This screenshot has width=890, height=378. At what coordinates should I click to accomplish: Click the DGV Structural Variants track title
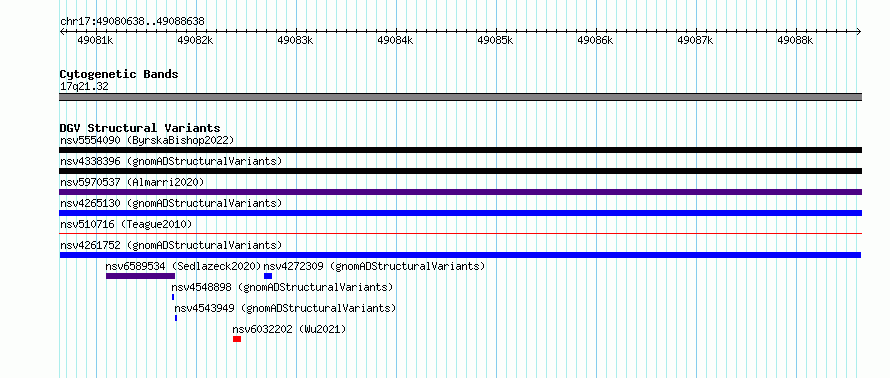click(x=140, y=128)
